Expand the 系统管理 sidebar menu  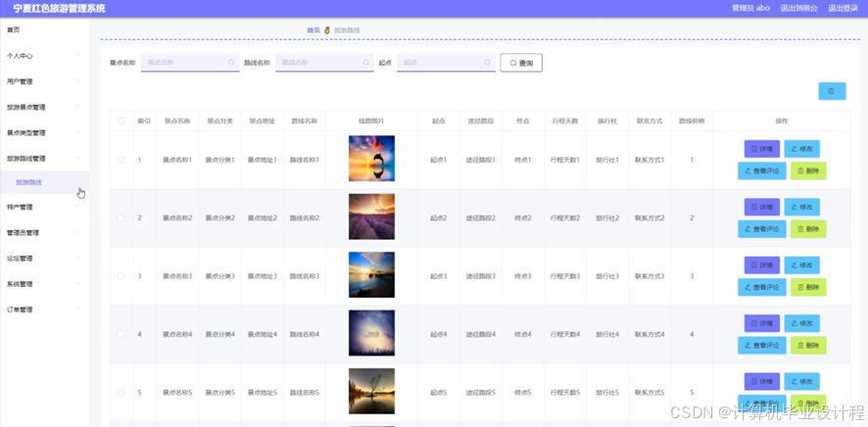[44, 284]
